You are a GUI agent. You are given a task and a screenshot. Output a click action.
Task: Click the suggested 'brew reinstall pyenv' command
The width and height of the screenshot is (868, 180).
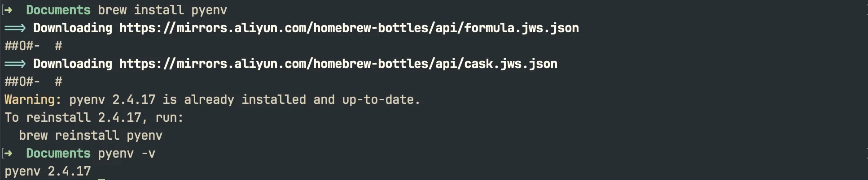click(91, 135)
